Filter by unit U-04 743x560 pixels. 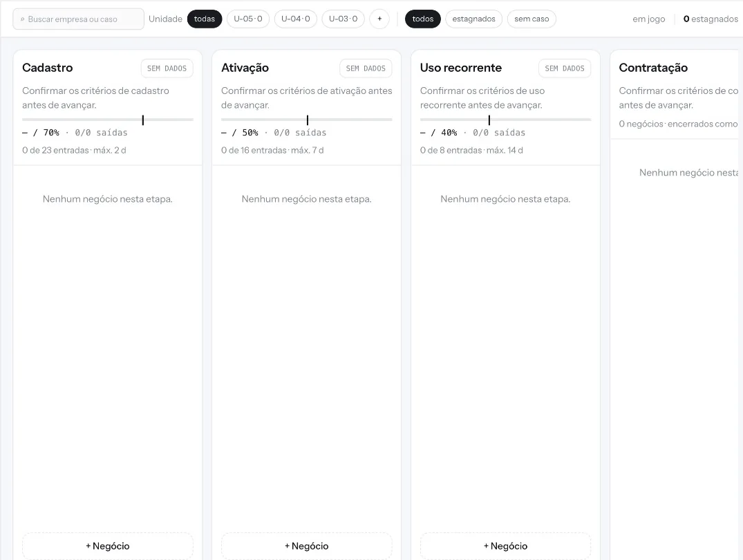[x=296, y=19]
